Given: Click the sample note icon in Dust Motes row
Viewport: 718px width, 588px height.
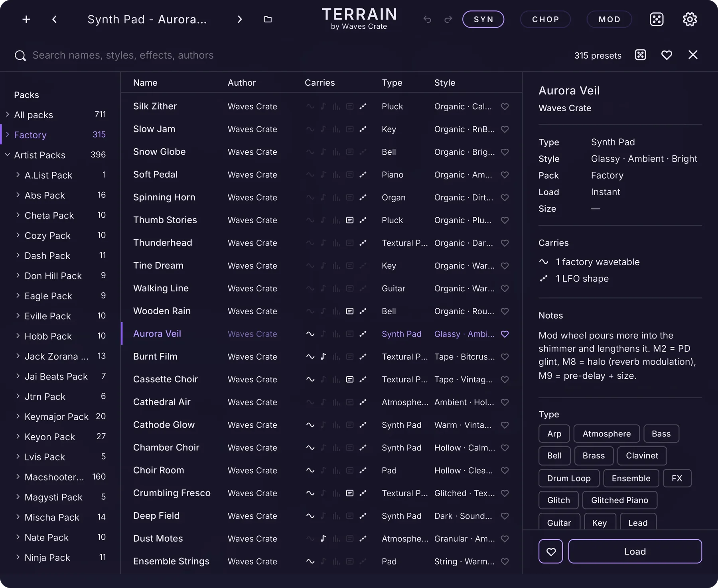Looking at the screenshot, I should 323,539.
